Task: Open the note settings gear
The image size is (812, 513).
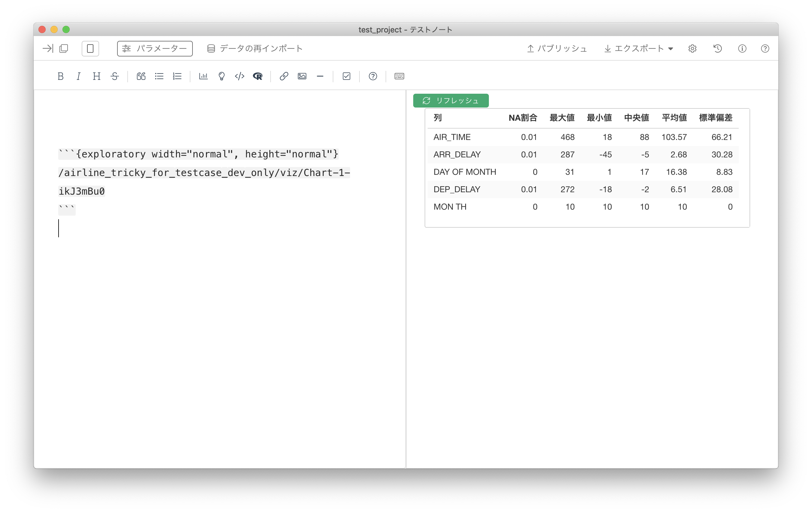Action: coord(692,49)
